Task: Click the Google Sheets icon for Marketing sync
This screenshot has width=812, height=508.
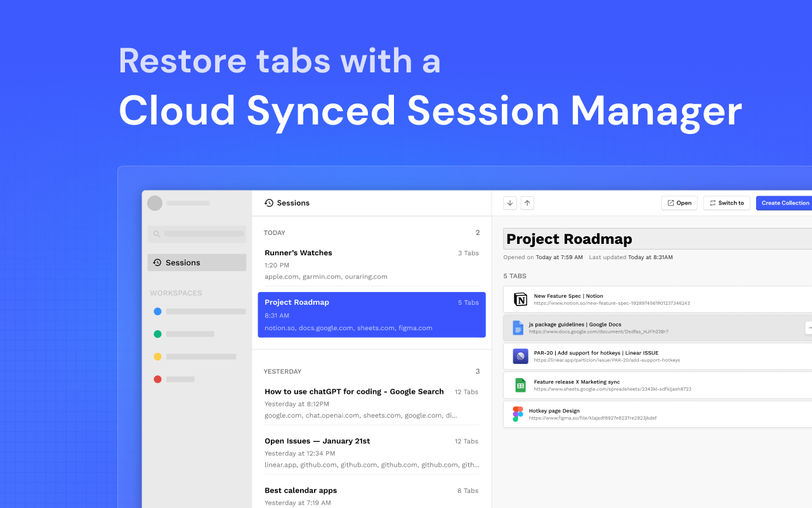Action: 520,385
